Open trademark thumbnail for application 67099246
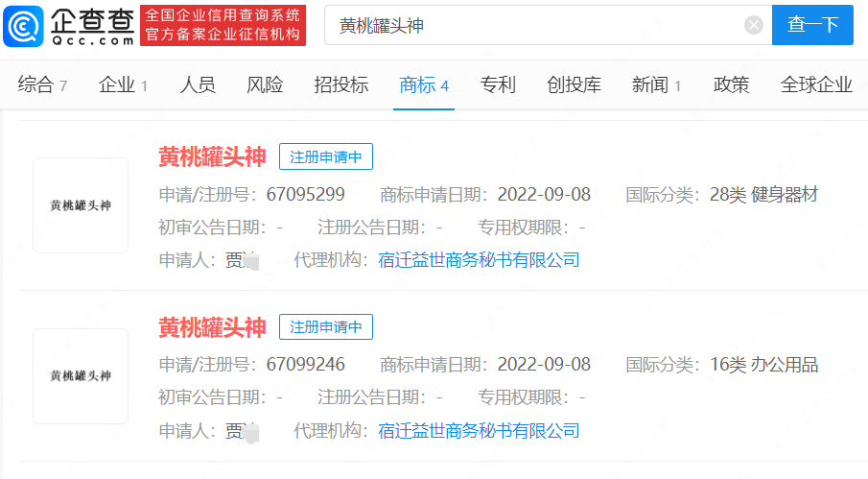Image resolution: width=868 pixels, height=479 pixels. (x=81, y=376)
